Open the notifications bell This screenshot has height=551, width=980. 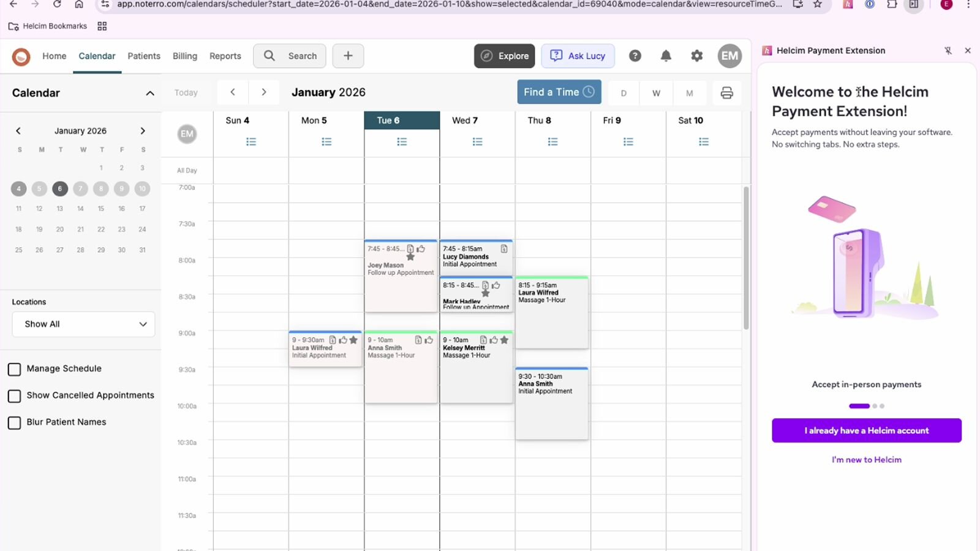click(666, 56)
